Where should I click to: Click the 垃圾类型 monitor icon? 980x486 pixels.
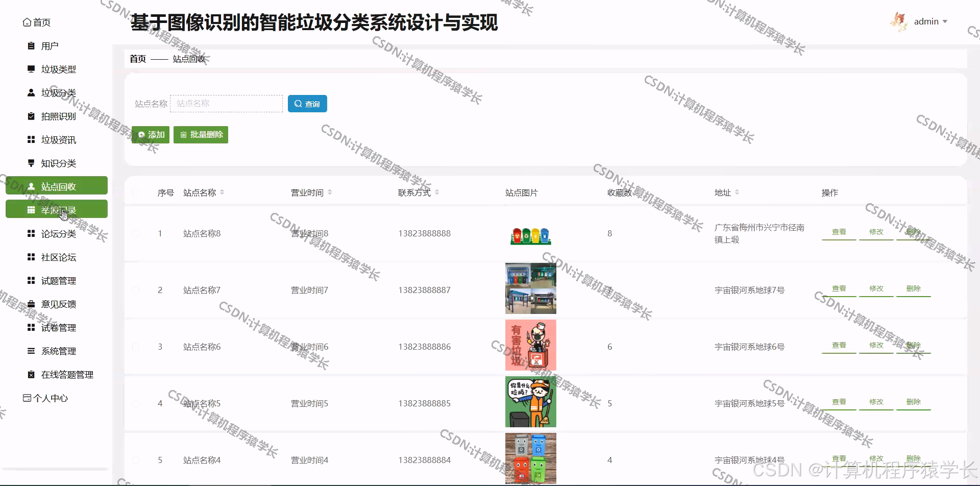point(31,69)
